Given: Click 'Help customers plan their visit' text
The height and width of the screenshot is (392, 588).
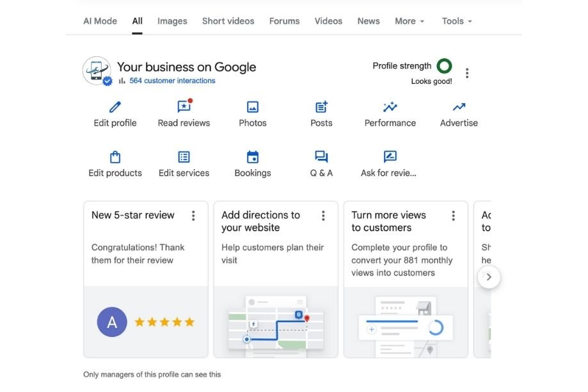Looking at the screenshot, I should pos(273,254).
